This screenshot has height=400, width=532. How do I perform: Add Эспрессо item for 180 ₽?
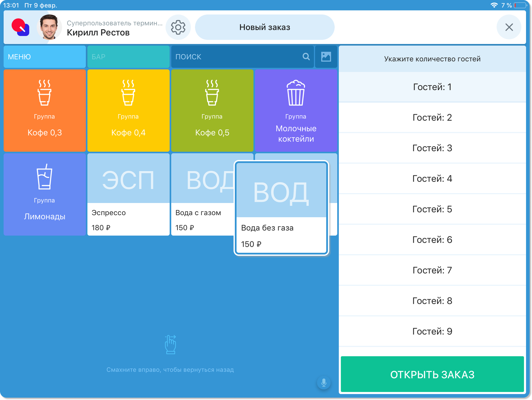tap(128, 194)
